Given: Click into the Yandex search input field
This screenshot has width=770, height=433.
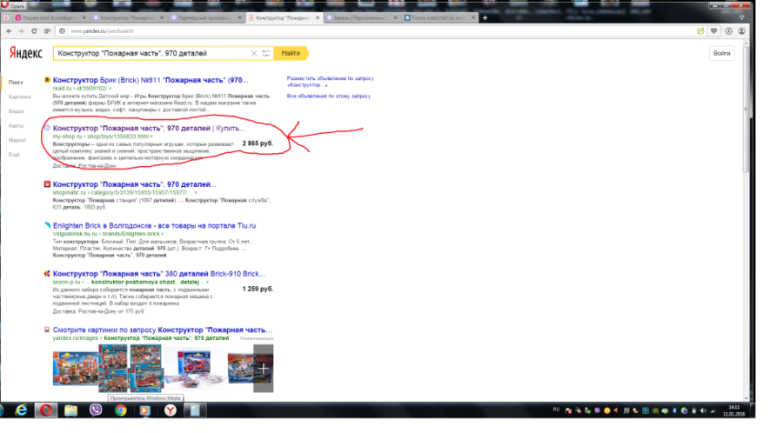Looking at the screenshot, I should [150, 53].
